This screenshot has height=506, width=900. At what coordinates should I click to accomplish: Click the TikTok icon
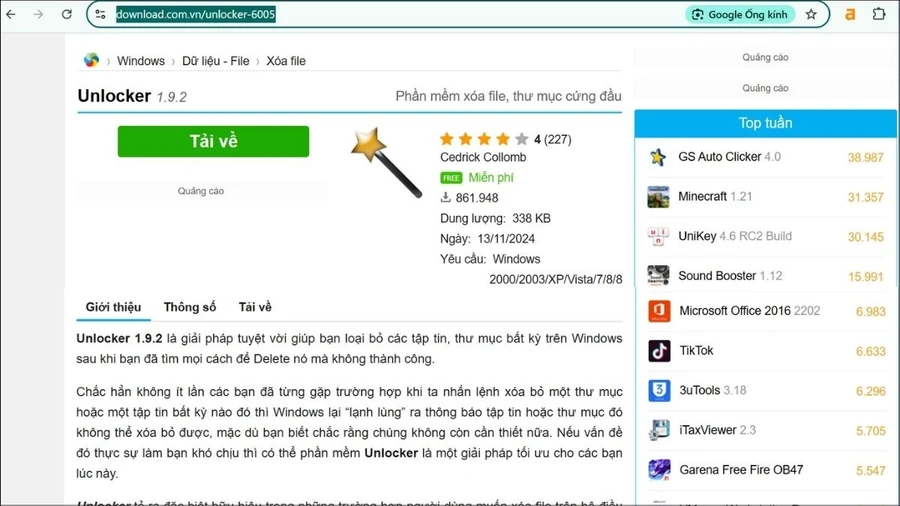click(659, 351)
